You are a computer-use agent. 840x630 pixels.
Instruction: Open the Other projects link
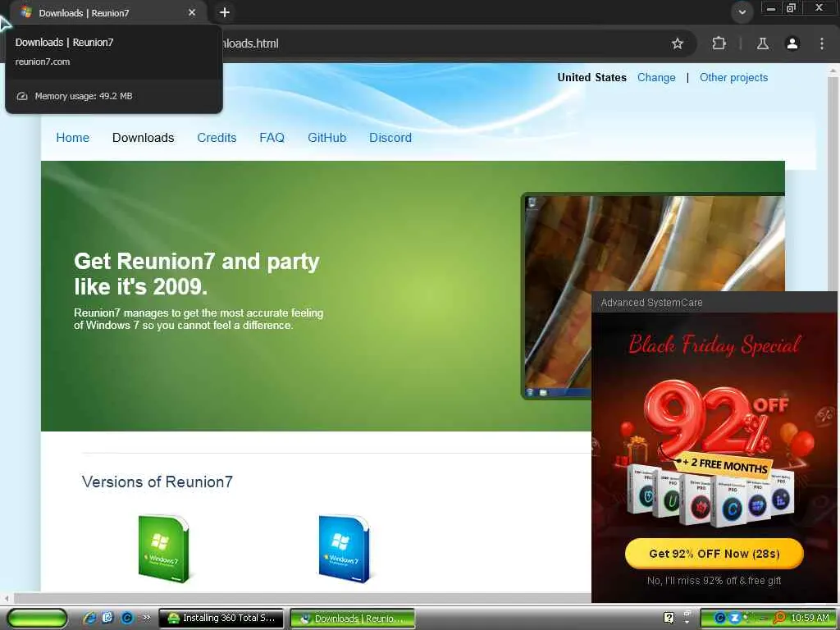pyautogui.click(x=733, y=78)
